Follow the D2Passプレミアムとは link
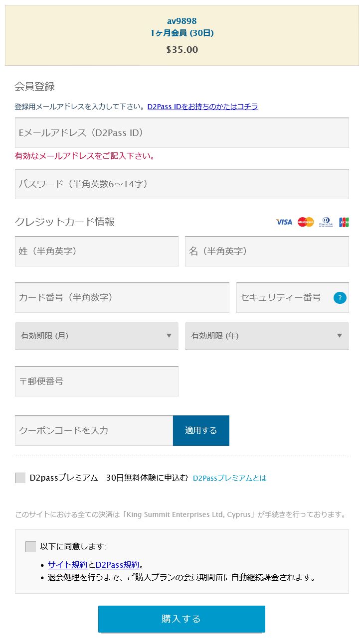361x644 pixels. tap(229, 478)
